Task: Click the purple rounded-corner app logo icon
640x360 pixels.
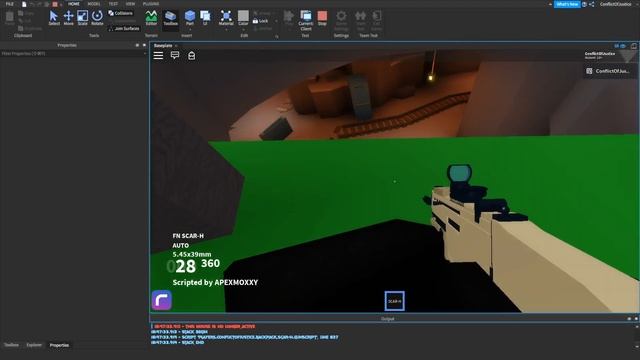Action: [x=162, y=300]
